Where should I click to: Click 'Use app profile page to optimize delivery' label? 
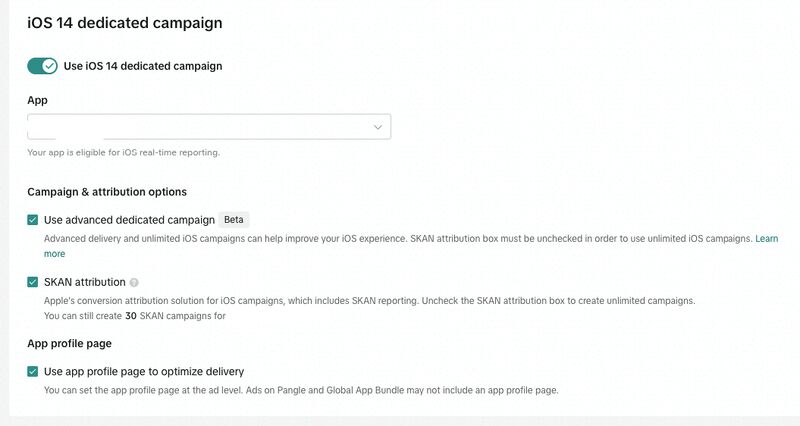[144, 371]
